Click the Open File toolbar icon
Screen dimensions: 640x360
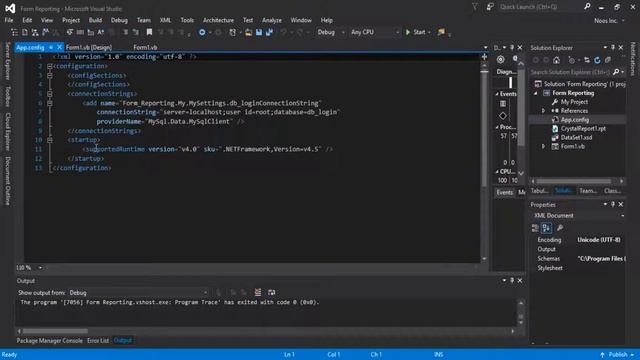coord(248,32)
